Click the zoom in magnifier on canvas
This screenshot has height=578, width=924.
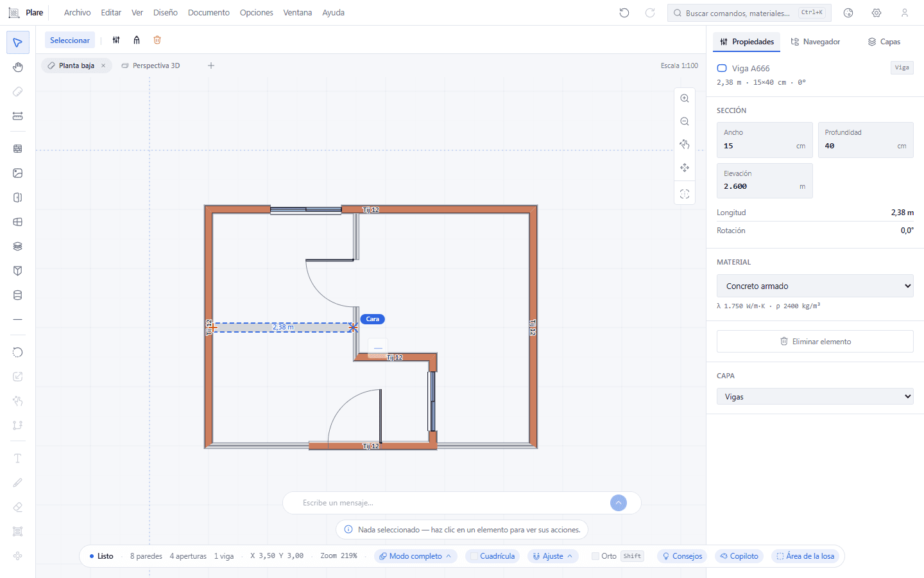685,98
